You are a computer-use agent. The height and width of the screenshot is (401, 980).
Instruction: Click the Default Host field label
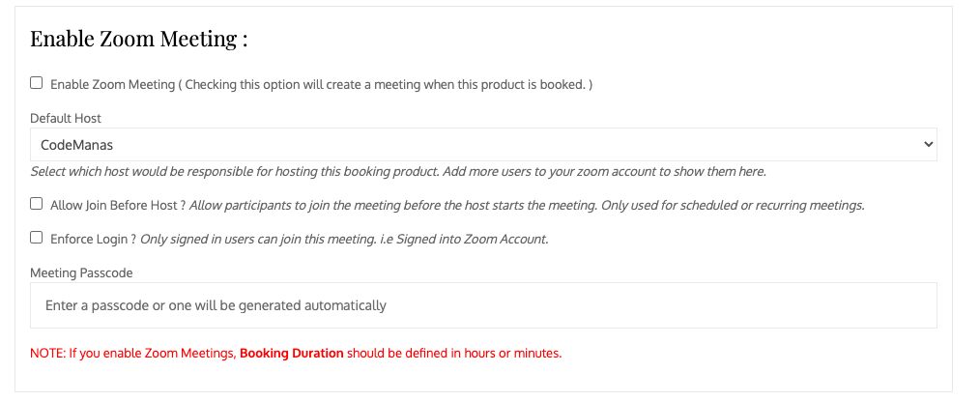pyautogui.click(x=66, y=118)
